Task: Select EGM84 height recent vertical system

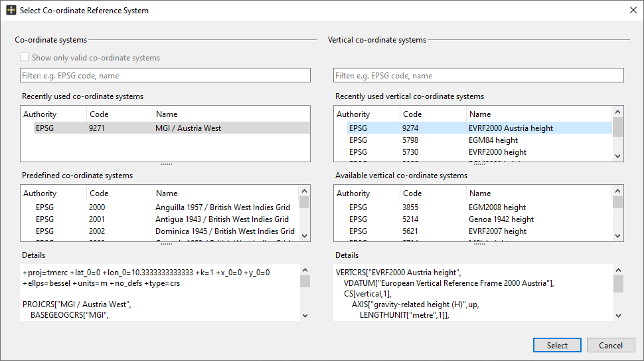Action: [479, 140]
